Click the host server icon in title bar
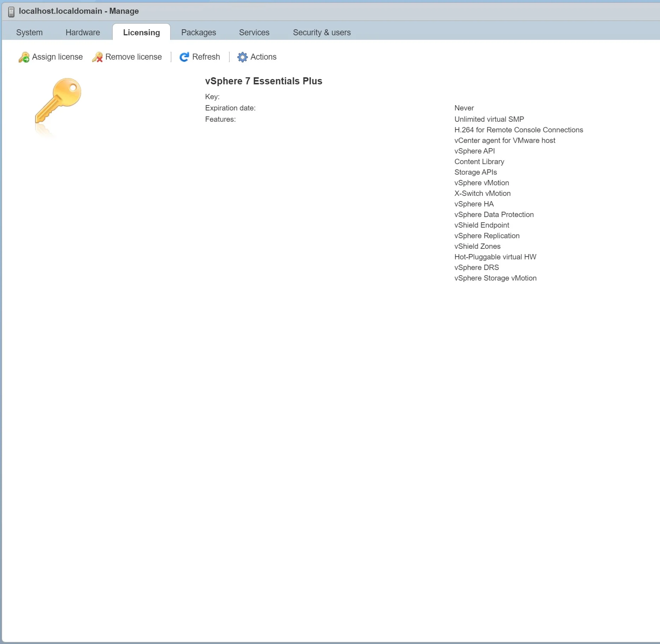Screen dimensions: 660x644 (11, 12)
